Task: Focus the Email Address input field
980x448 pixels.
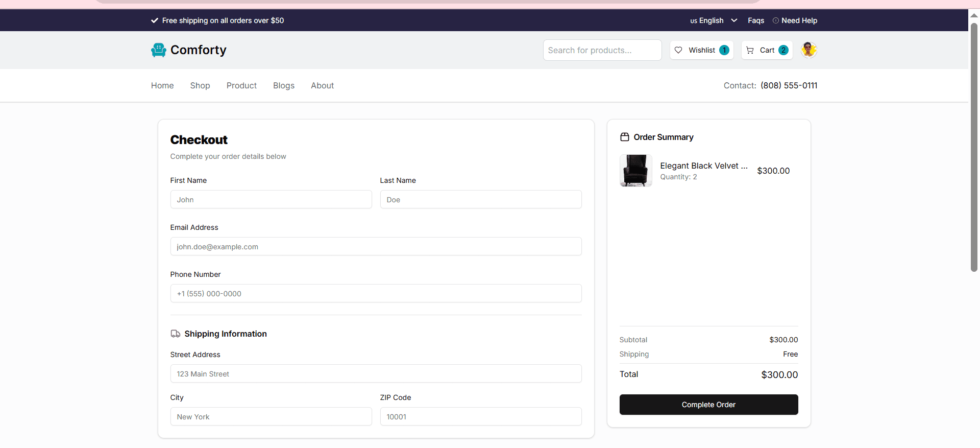Action: click(376, 246)
